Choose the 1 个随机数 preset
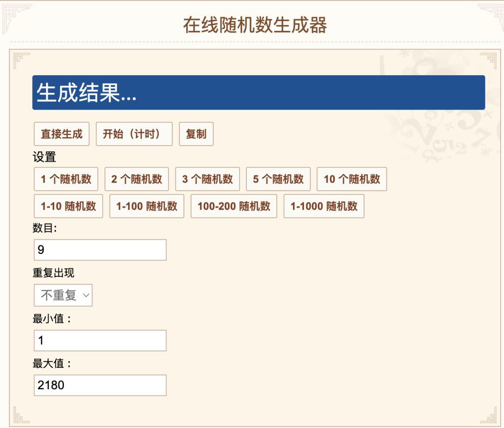Image resolution: width=504 pixels, height=428 pixels. (66, 179)
